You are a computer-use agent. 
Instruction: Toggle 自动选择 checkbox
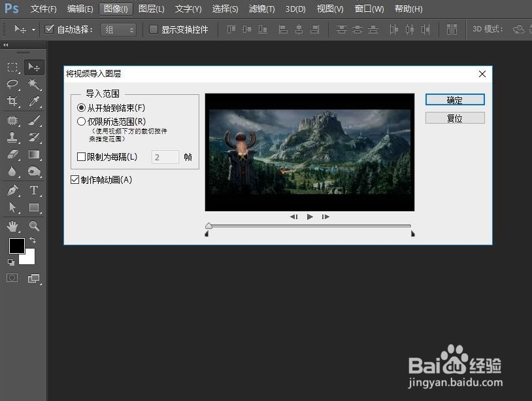(49, 29)
